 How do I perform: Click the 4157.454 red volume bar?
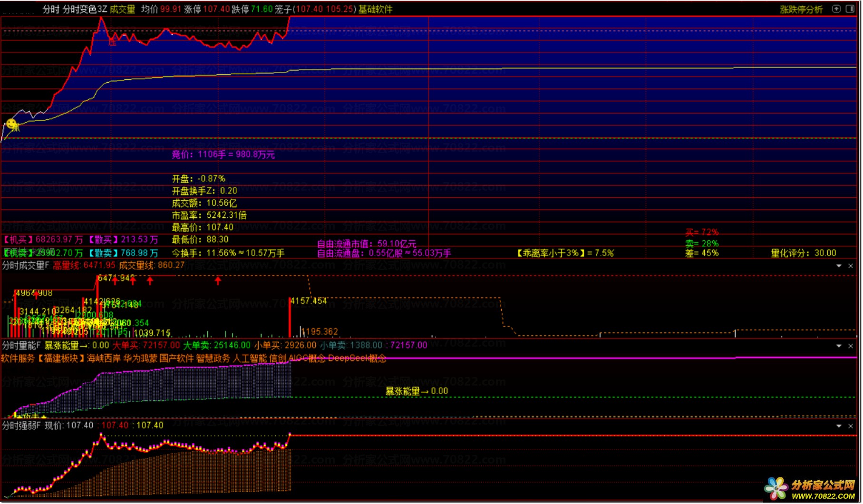[290, 317]
